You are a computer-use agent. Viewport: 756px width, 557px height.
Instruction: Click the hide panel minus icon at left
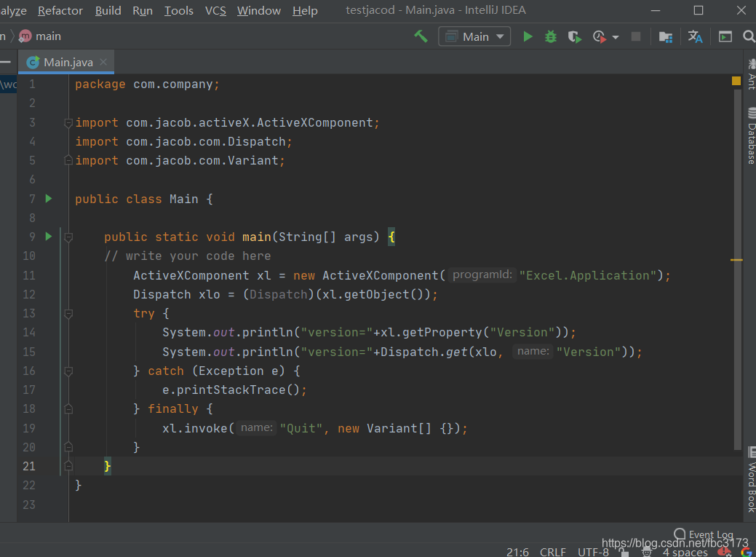pyautogui.click(x=5, y=62)
